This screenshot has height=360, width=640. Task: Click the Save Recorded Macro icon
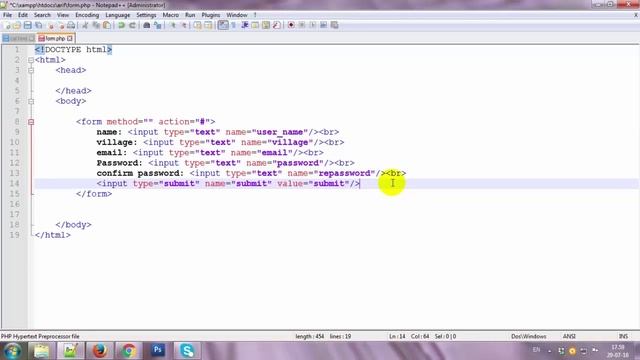coord(335,25)
